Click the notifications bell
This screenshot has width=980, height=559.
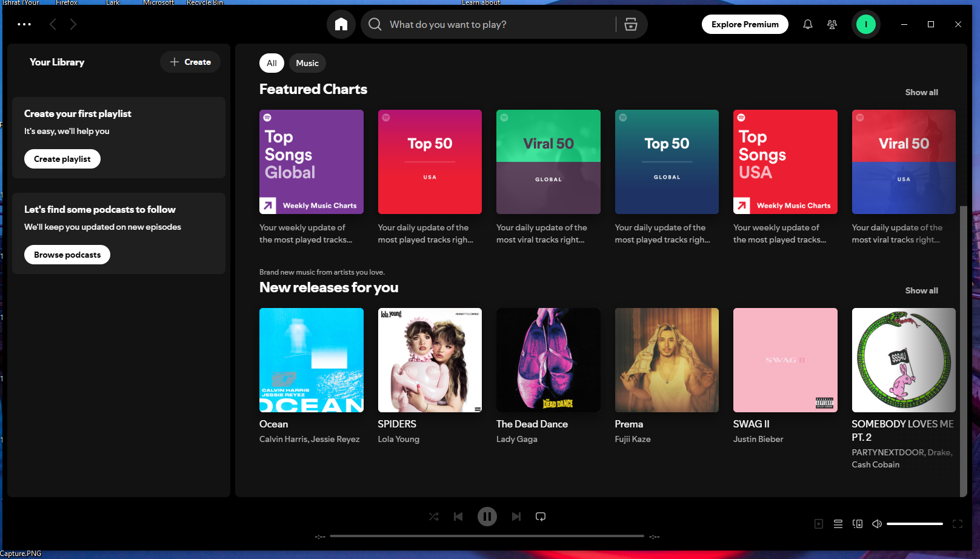pos(807,24)
